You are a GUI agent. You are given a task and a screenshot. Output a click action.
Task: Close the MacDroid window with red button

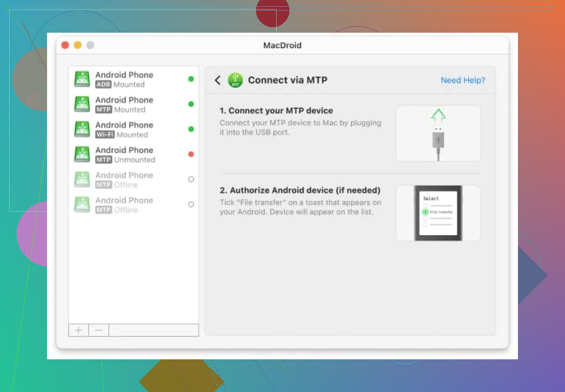[65, 45]
